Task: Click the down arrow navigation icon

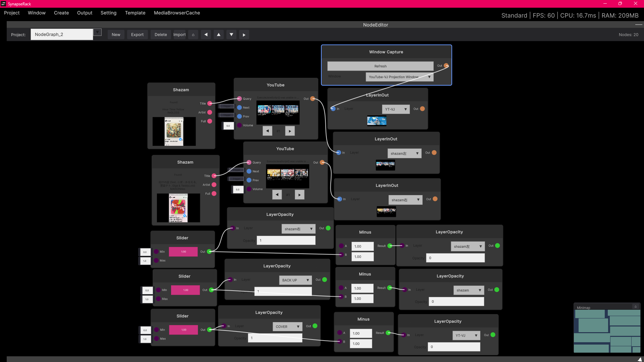Action: [x=231, y=35]
